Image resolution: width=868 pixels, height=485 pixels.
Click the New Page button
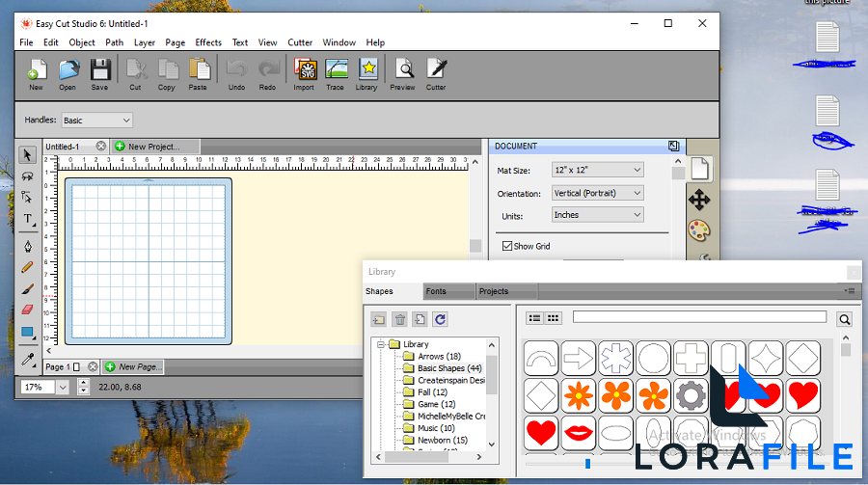pos(133,366)
